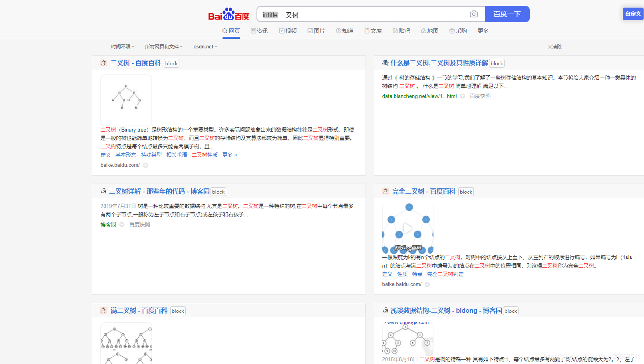The width and height of the screenshot is (644, 364).
Task: Open tree thumbnail under 浅谈数据结构 result
Action: pyautogui.click(x=408, y=339)
